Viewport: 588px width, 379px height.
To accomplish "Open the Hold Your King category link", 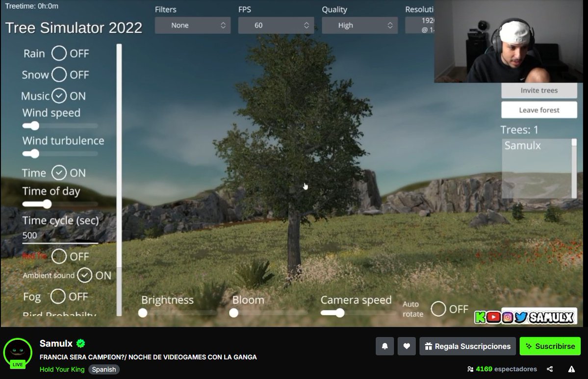I will (x=62, y=369).
